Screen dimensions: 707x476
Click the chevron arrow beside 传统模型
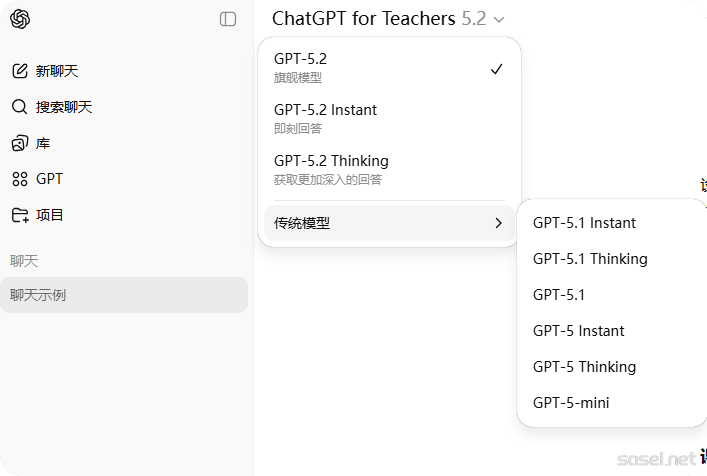pos(498,223)
